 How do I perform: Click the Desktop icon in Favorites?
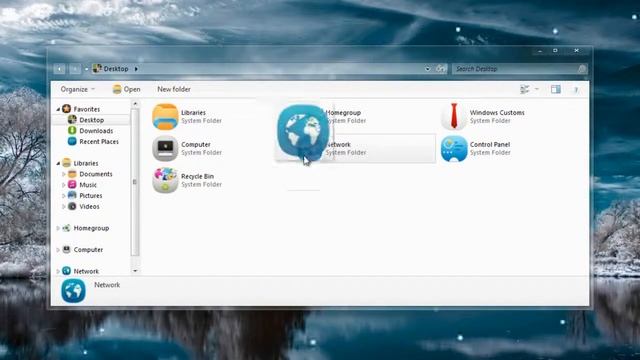click(72, 120)
